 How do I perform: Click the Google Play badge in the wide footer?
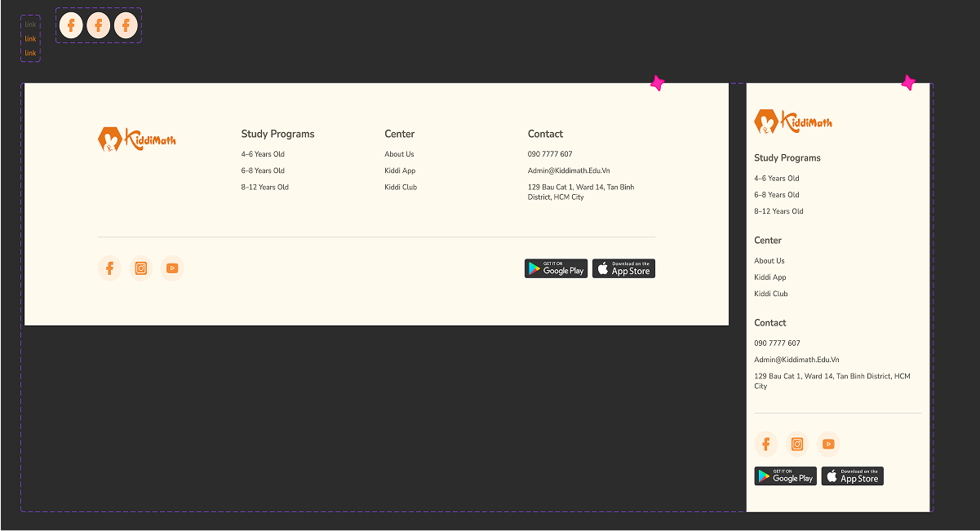556,268
